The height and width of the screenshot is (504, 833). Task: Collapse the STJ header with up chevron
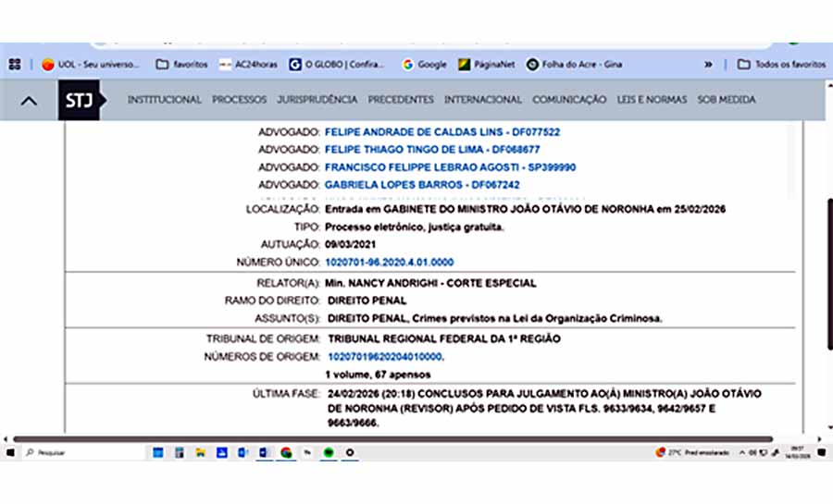click(29, 101)
